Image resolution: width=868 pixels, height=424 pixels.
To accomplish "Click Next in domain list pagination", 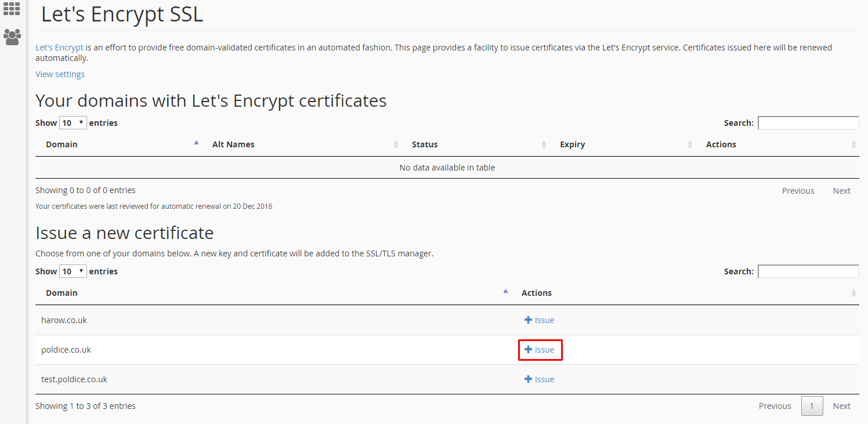I will click(x=841, y=406).
